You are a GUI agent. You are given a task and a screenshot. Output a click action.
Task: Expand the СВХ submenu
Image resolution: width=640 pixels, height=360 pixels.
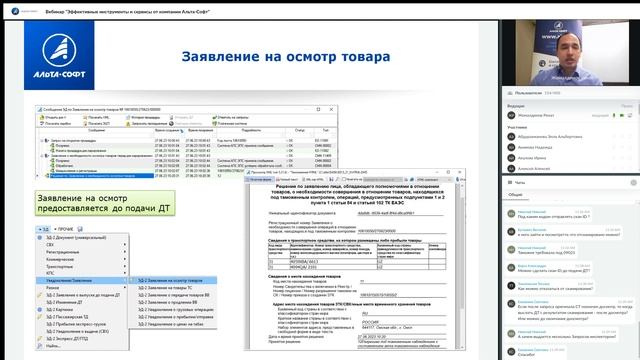[83, 244]
